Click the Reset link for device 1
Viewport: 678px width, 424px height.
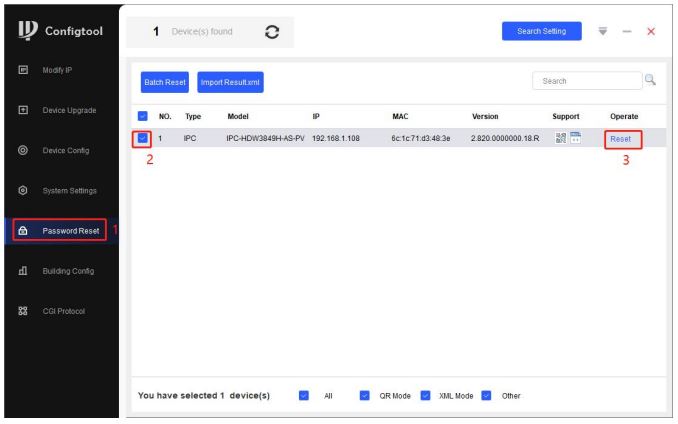620,139
